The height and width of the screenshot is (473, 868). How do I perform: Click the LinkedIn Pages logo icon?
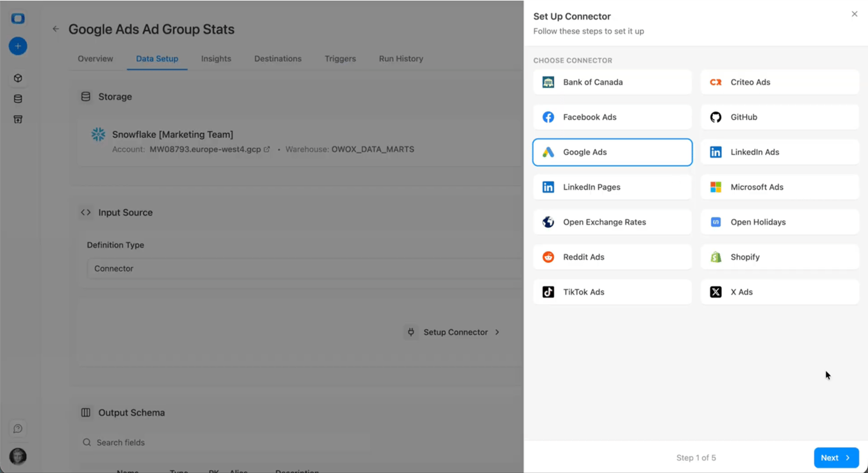coord(548,187)
